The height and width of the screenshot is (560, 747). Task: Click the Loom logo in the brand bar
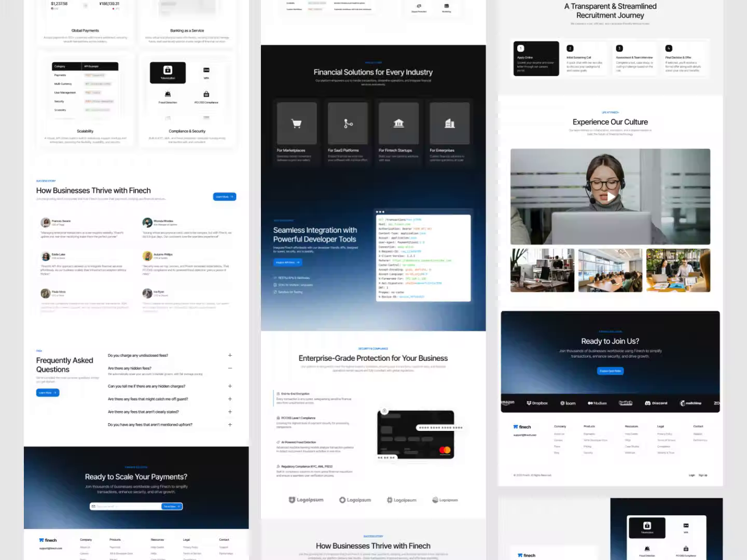click(568, 403)
